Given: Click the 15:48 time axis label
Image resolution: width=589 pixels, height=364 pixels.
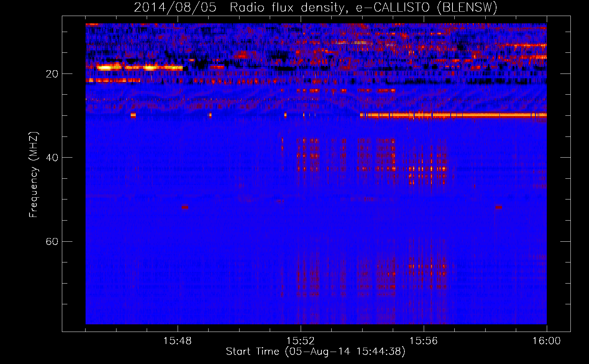Looking at the screenshot, I should (x=178, y=341).
